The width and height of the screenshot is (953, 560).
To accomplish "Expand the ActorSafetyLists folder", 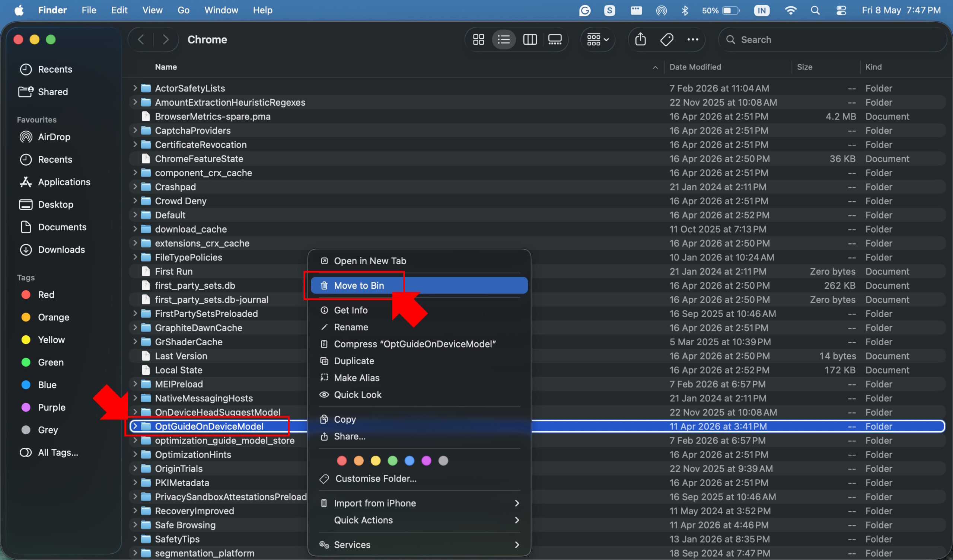I will pos(135,88).
